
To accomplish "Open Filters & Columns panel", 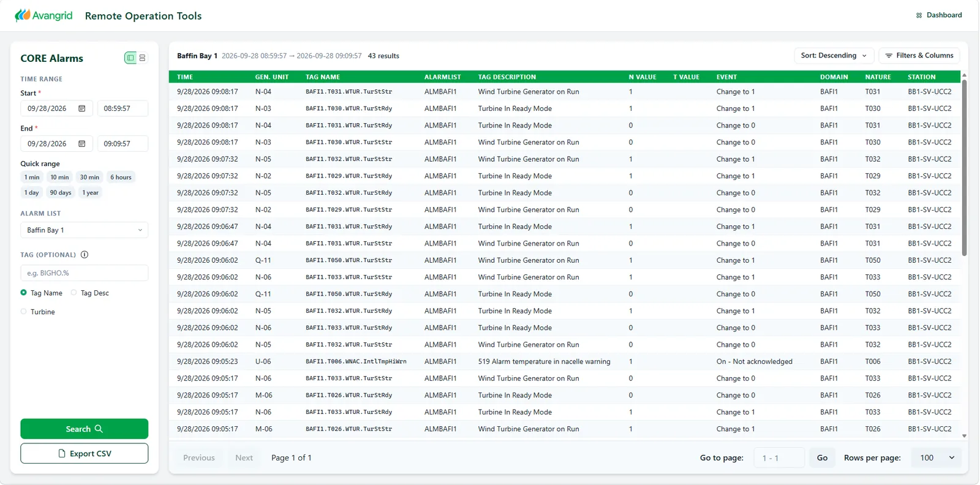I will [x=919, y=56].
